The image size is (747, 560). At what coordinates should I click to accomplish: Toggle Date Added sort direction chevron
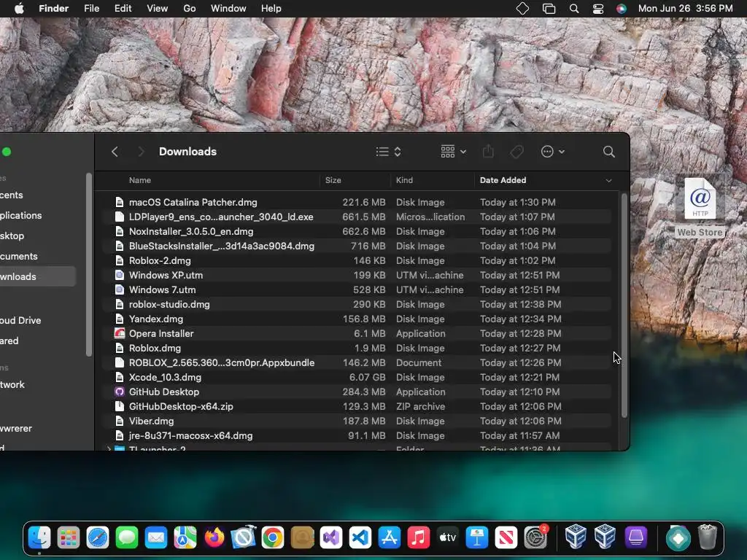[x=608, y=181]
